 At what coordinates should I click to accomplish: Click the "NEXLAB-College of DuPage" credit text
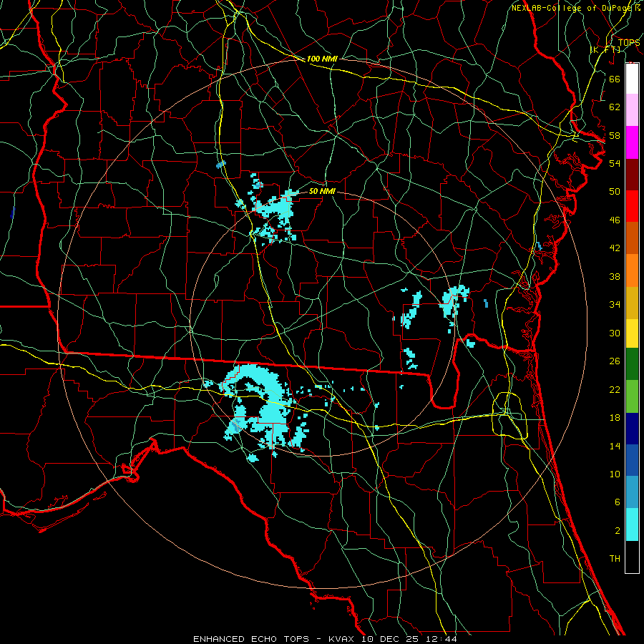click(x=572, y=8)
